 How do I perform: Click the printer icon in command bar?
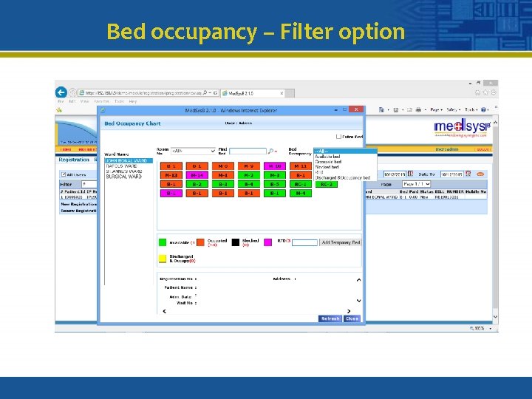418,109
